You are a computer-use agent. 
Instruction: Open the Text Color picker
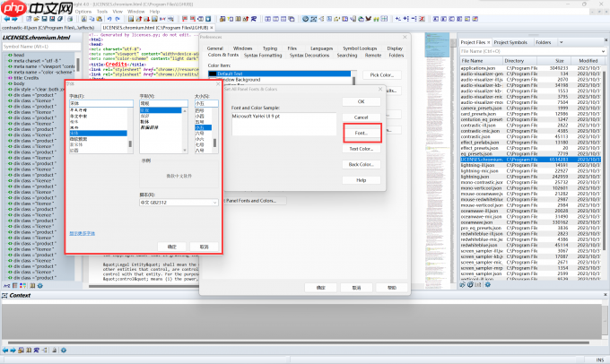coord(361,149)
